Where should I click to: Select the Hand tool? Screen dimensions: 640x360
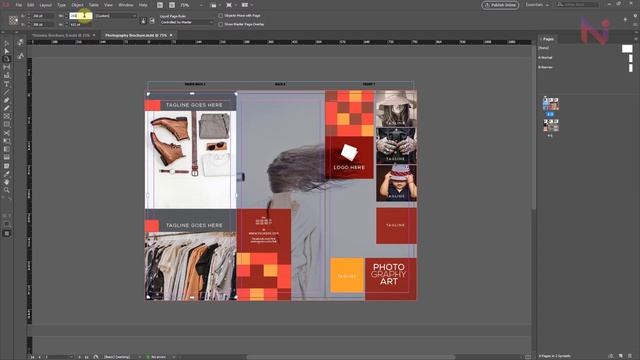point(7,182)
